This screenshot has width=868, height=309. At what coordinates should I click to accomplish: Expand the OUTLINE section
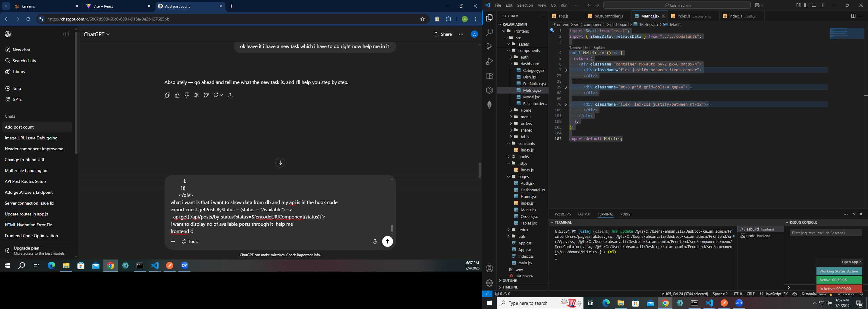[x=523, y=281]
